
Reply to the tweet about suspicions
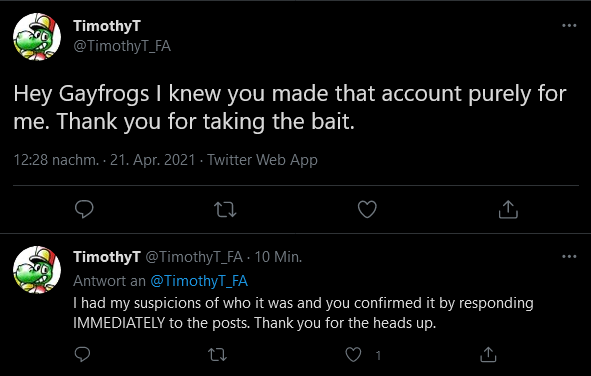point(82,354)
